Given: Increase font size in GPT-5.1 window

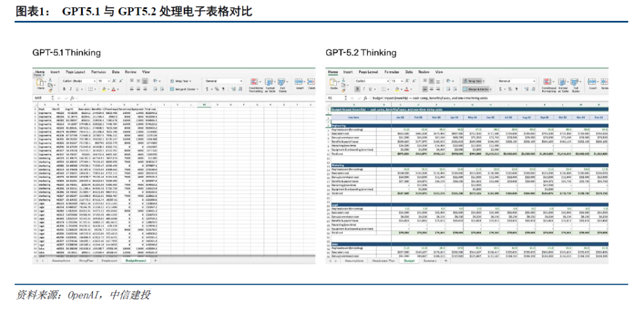Looking at the screenshot, I should [x=114, y=81].
